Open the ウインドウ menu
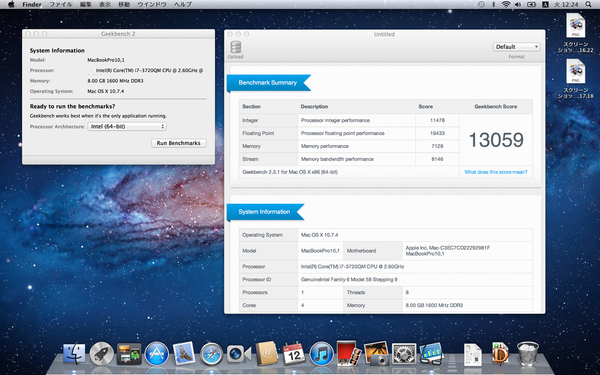This screenshot has height=375, width=600. [152, 4]
